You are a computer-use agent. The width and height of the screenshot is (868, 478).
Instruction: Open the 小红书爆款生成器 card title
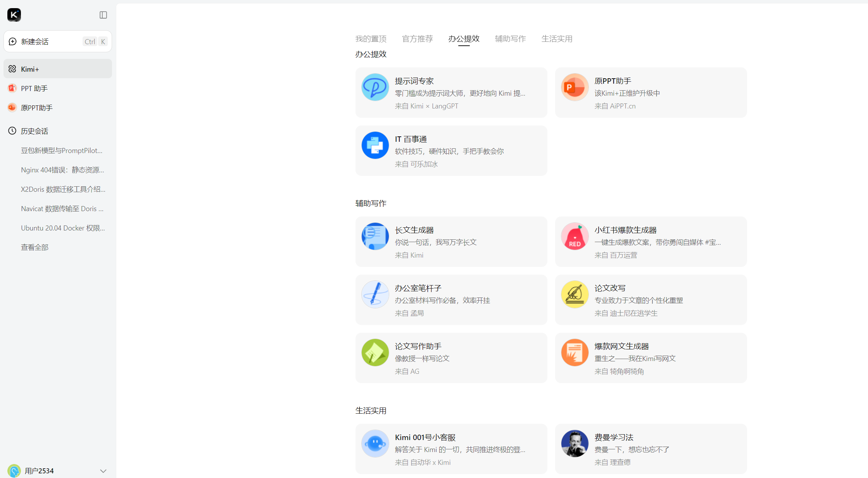click(625, 230)
